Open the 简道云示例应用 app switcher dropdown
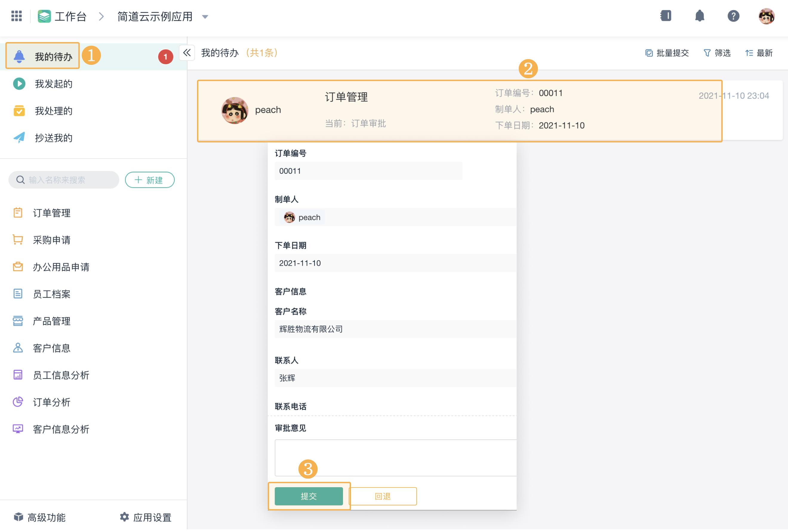Image resolution: width=788 pixels, height=532 pixels. [205, 17]
